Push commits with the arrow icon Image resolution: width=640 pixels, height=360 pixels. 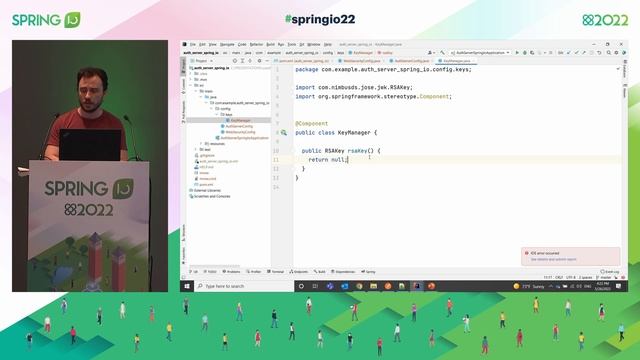point(584,53)
